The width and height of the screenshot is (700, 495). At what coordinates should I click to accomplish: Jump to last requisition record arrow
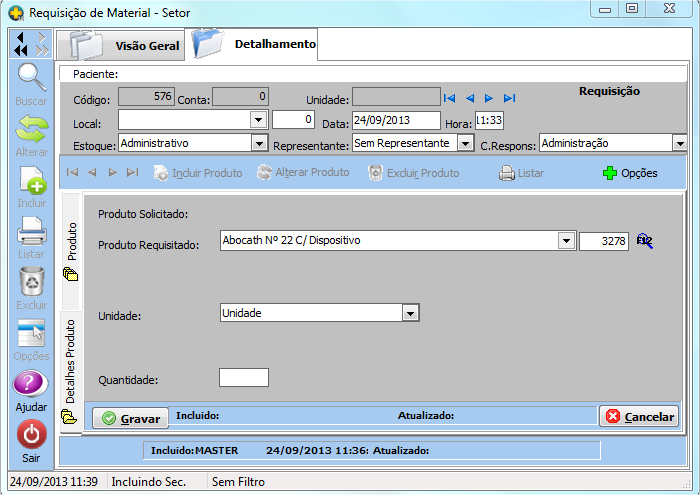coord(509,98)
